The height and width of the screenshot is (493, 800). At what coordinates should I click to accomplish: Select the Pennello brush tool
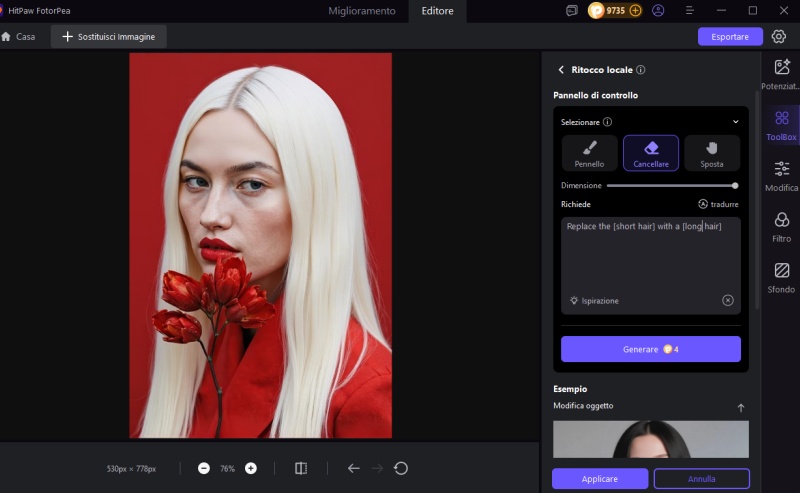pos(589,153)
